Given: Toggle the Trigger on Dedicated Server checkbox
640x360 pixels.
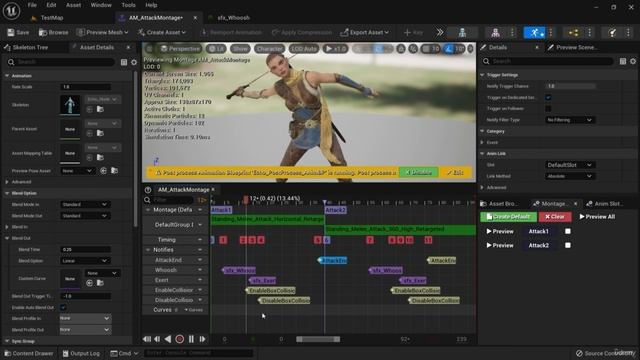Looking at the screenshot, I should [x=548, y=98].
